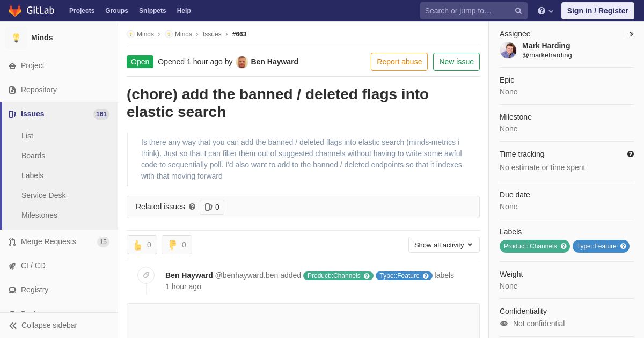Click the Ben Hayward author link in header
Viewport: 644px width, 338px height.
(x=274, y=62)
